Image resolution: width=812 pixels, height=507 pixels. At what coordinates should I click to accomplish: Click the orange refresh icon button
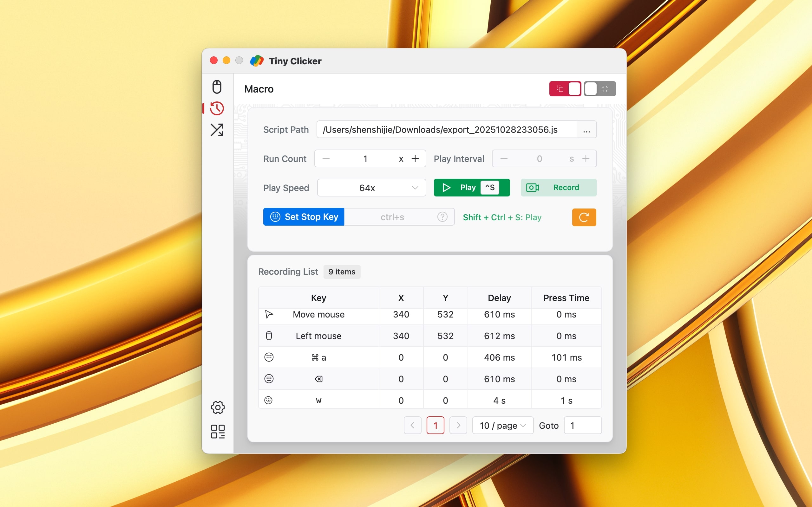(x=584, y=217)
